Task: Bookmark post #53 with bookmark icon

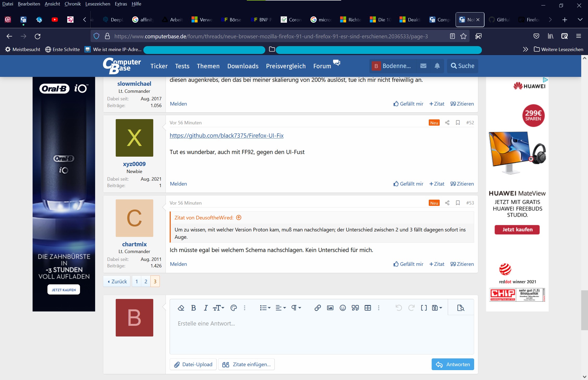Action: point(458,203)
